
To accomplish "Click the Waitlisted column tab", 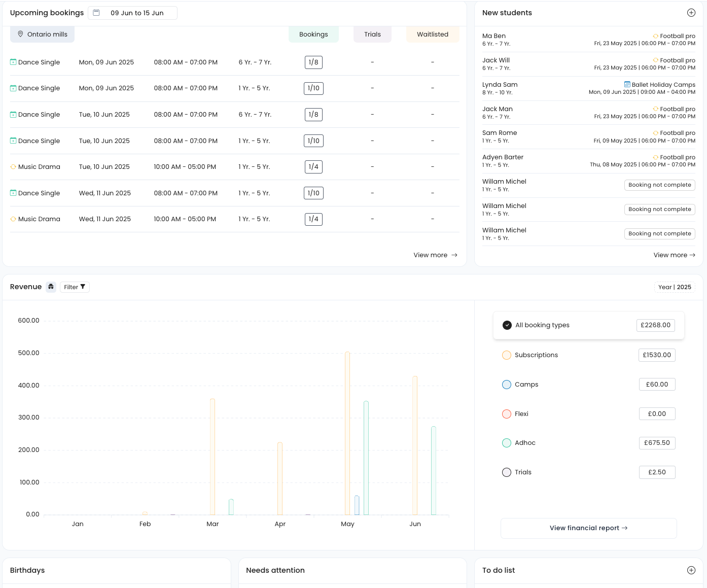I will click(x=433, y=34).
